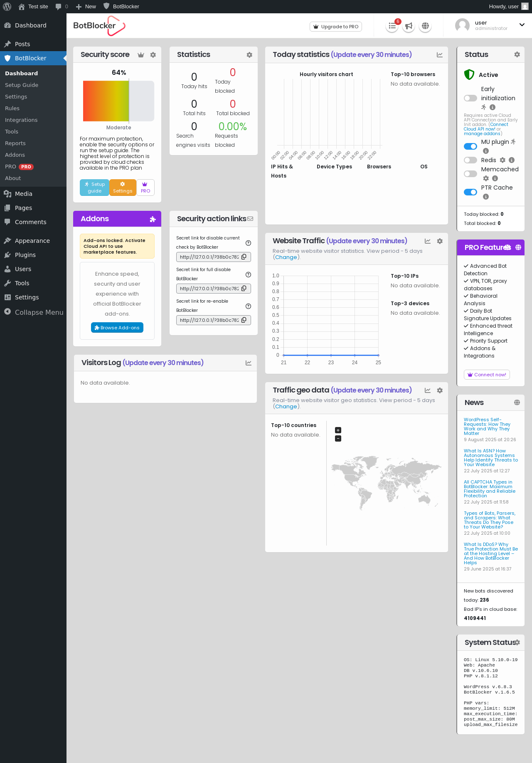Viewport: 532px width, 763px height.
Task: Click Change link in Website Traffic panel
Action: click(286, 257)
